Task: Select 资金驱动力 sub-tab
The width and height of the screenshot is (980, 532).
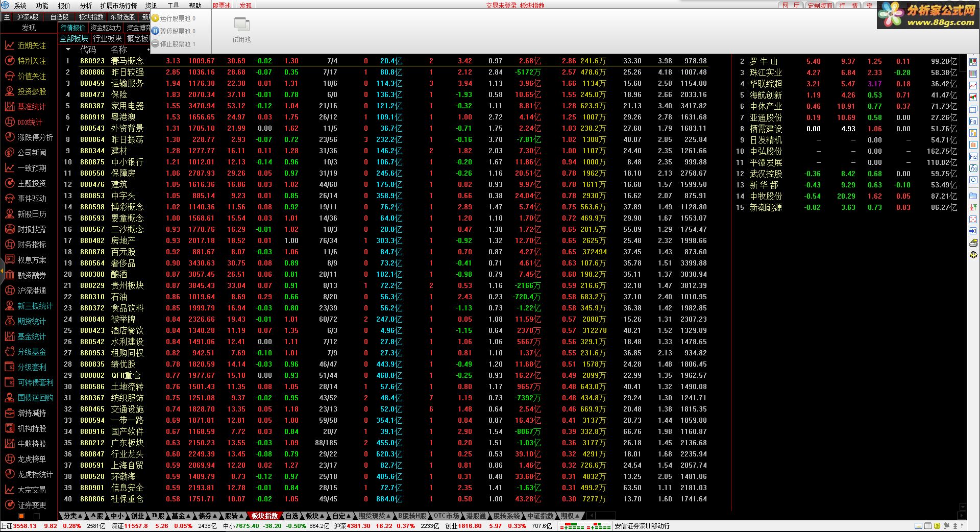Action: tap(106, 28)
